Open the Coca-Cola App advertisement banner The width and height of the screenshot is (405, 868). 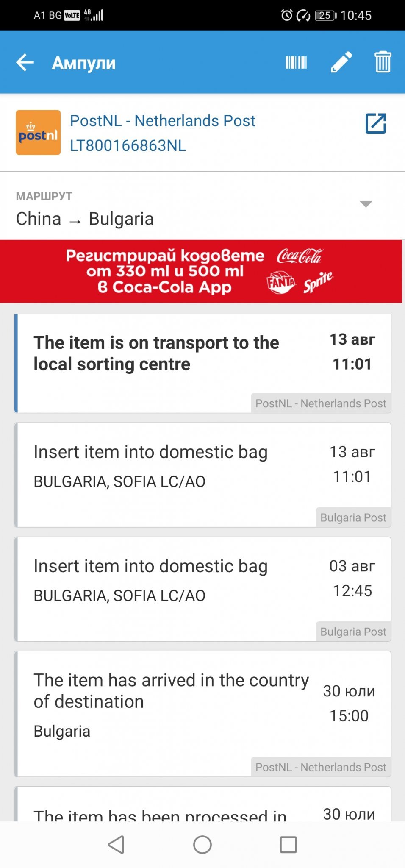(x=201, y=271)
